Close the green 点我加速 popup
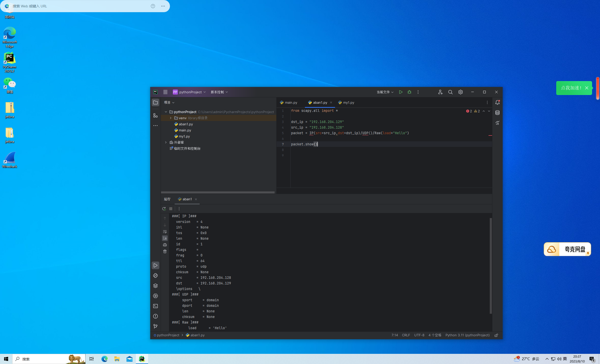 pos(587,88)
